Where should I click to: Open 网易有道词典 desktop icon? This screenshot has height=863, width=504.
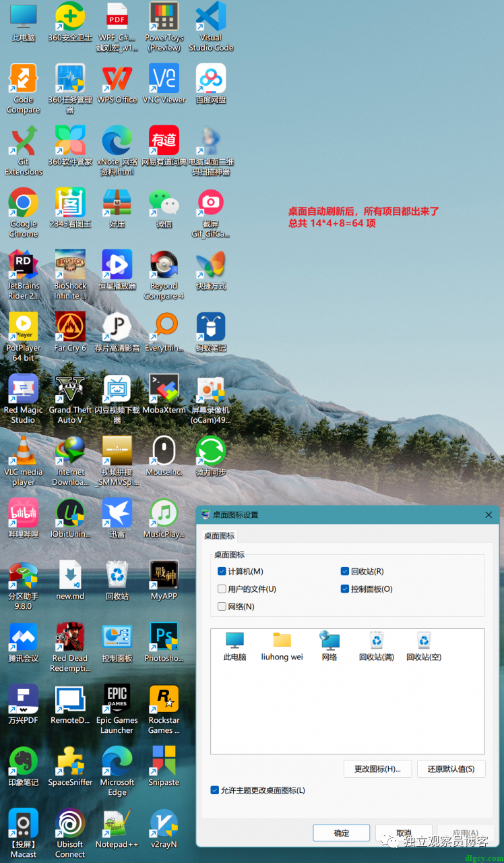click(164, 146)
